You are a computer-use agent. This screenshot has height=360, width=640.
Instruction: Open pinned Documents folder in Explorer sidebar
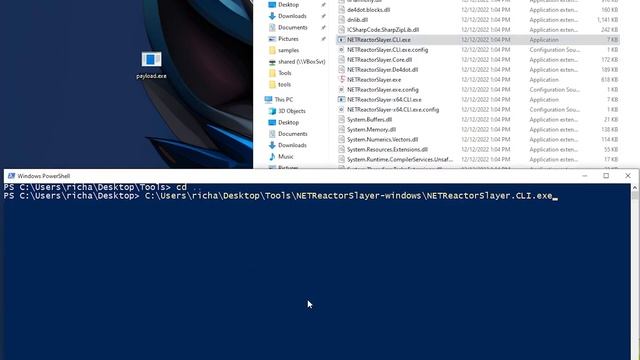[x=293, y=27]
